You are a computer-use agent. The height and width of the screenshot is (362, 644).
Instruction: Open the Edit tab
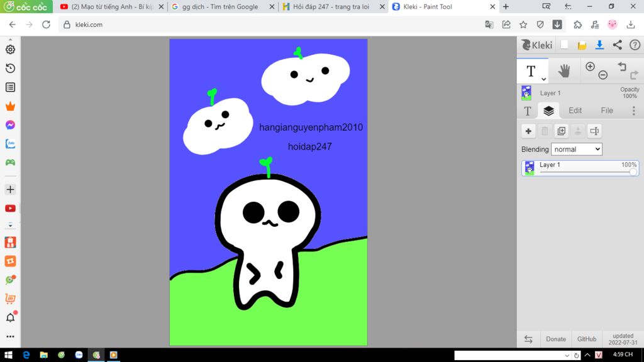pos(575,111)
